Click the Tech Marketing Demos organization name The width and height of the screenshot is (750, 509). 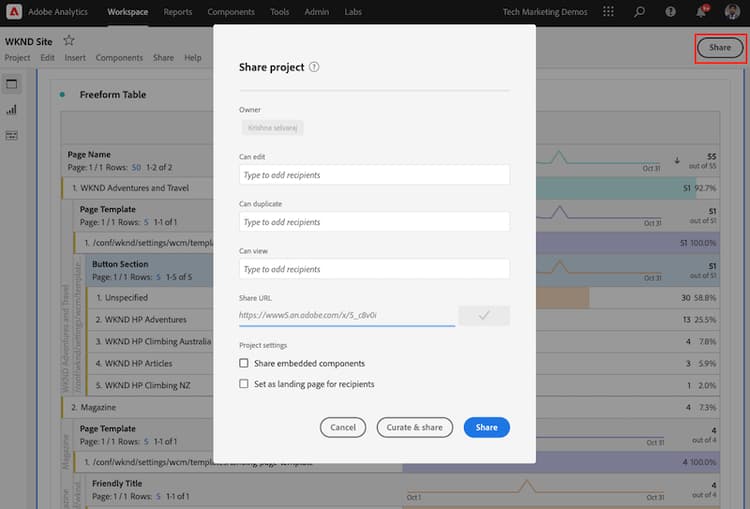pos(545,12)
